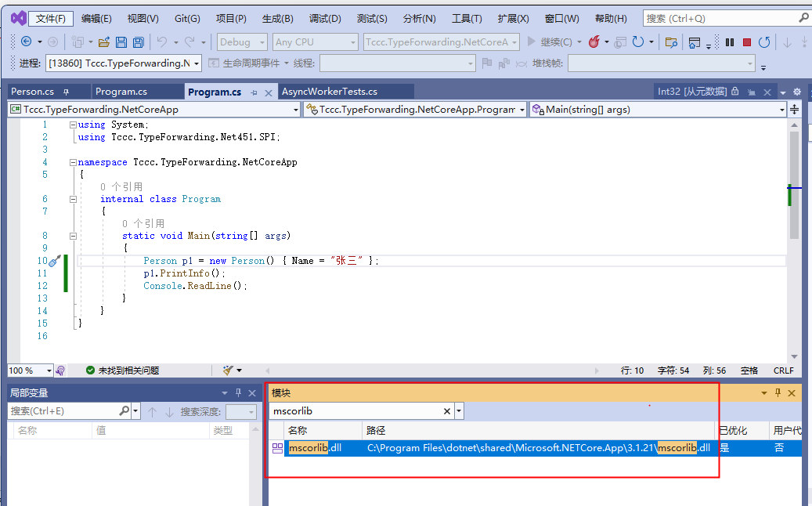This screenshot has height=506, width=812.
Task: Click the screwdriver quick action on line 10
Action: (x=55, y=261)
